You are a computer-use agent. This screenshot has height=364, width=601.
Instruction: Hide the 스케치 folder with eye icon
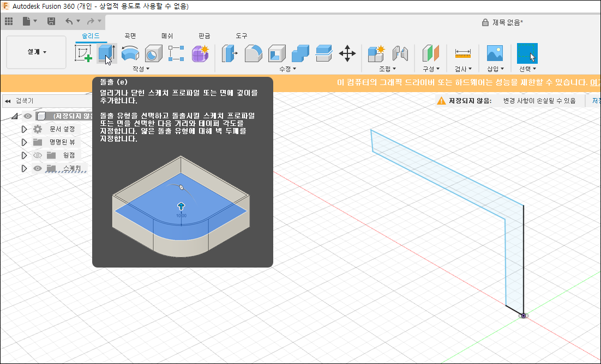[37, 168]
